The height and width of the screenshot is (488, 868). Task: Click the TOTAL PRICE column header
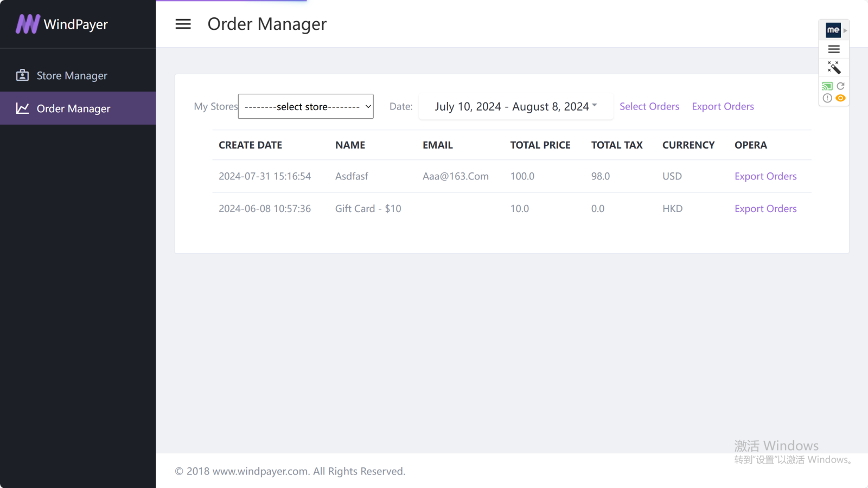[x=540, y=145]
